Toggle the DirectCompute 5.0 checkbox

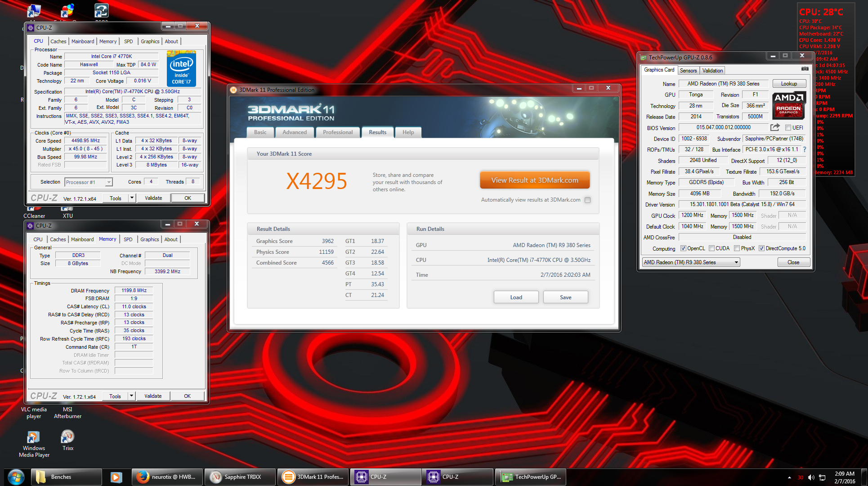coord(762,248)
